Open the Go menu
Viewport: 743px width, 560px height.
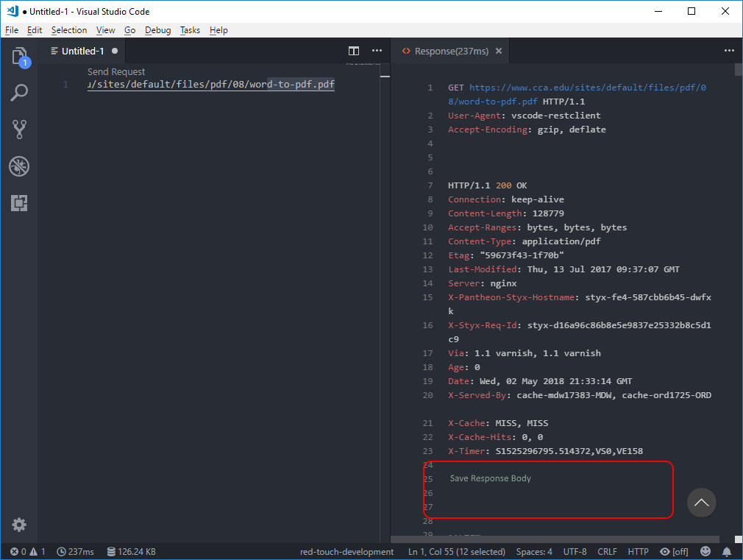(129, 30)
